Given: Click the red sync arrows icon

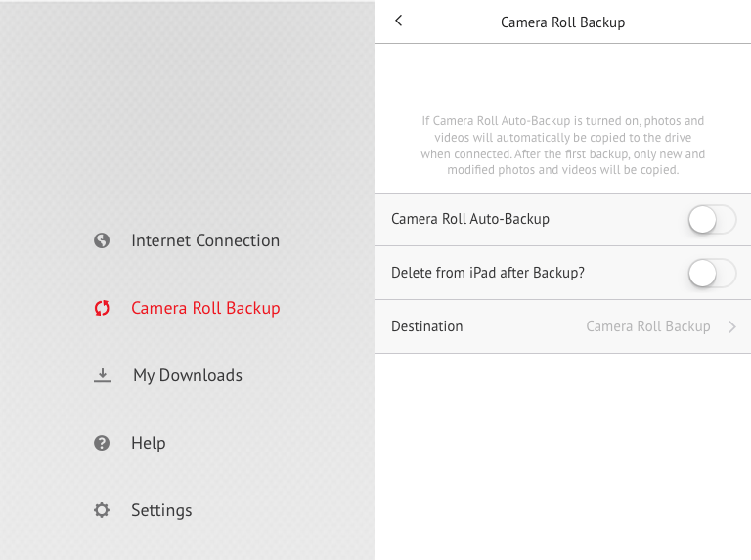Looking at the screenshot, I should coord(102,308).
